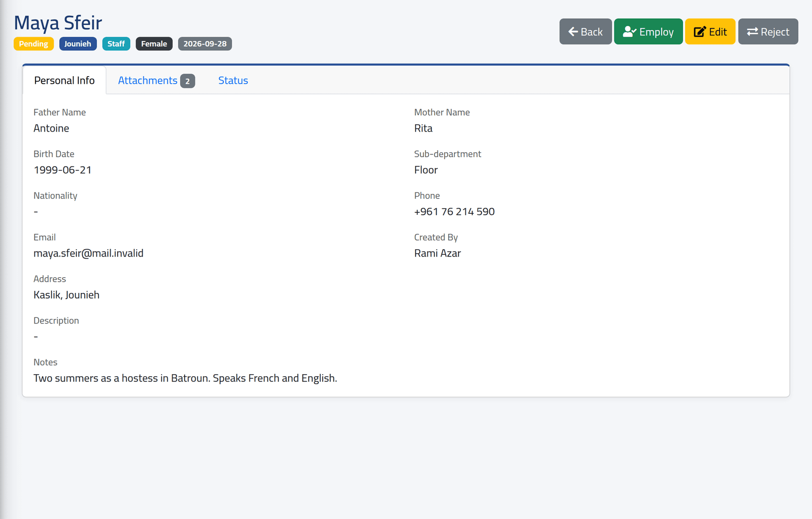This screenshot has height=519, width=812.
Task: Click the attachments count badge 2
Action: click(x=187, y=81)
